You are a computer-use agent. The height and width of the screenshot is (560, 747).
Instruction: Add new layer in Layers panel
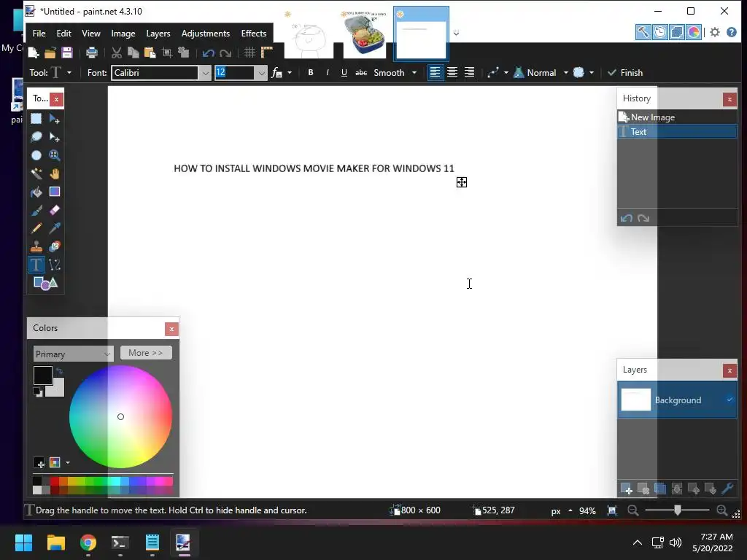(626, 489)
